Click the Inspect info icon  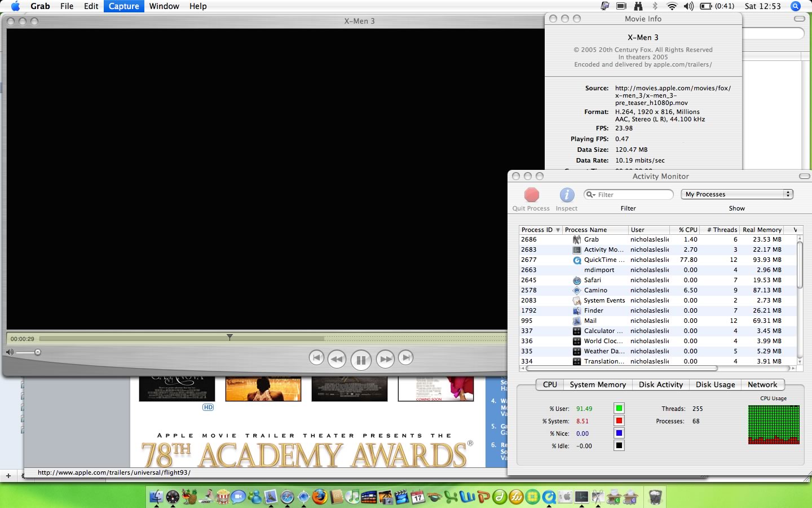tap(567, 195)
